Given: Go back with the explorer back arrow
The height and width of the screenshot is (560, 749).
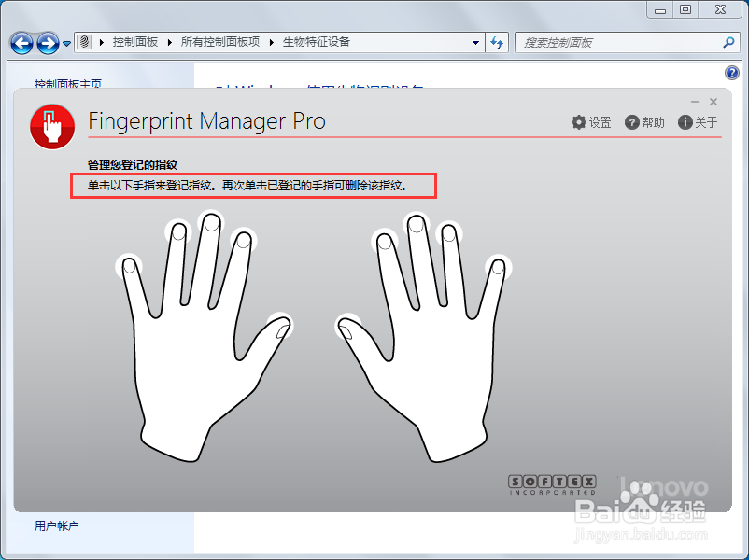Looking at the screenshot, I should 22,44.
